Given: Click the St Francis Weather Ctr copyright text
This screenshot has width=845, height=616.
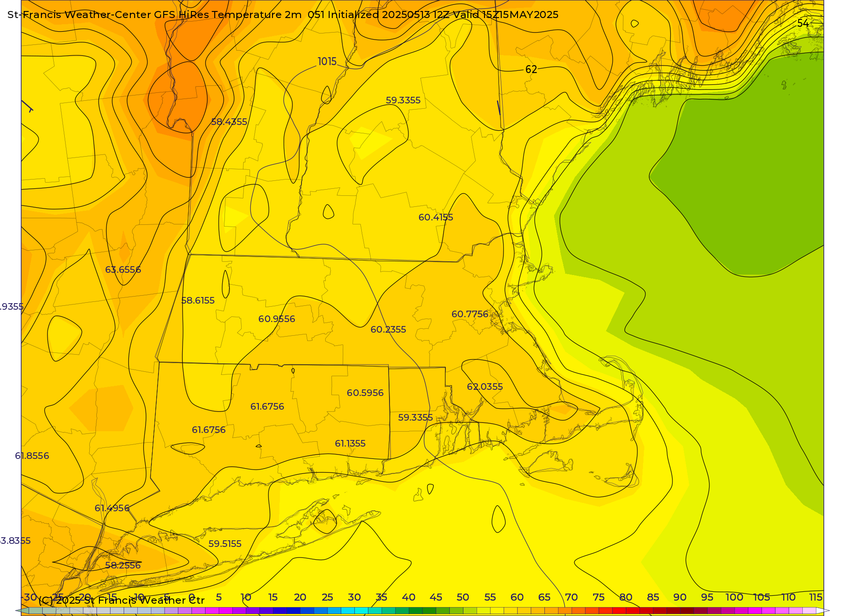Looking at the screenshot, I should click(122, 600).
